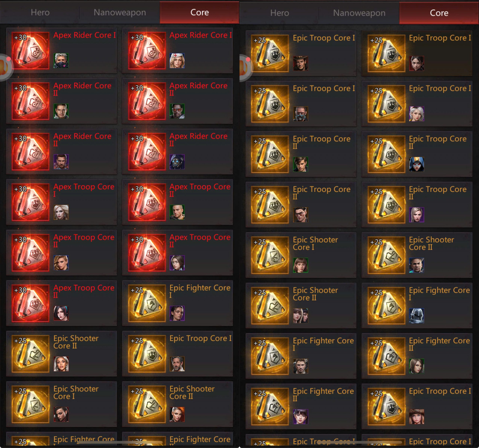The image size is (479, 448).
Task: Select Epic Fighter Core I in left panel
Action: [178, 303]
